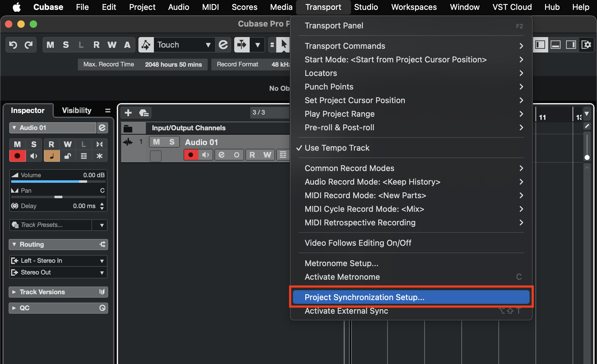Click the Track Versions icon at right
The height and width of the screenshot is (364, 597).
(102, 292)
